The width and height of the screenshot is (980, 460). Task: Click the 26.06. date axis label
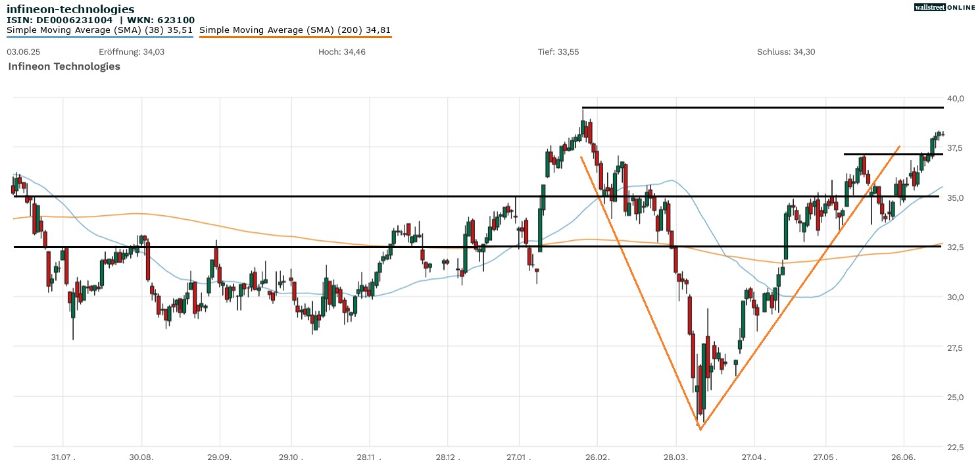coord(904,456)
